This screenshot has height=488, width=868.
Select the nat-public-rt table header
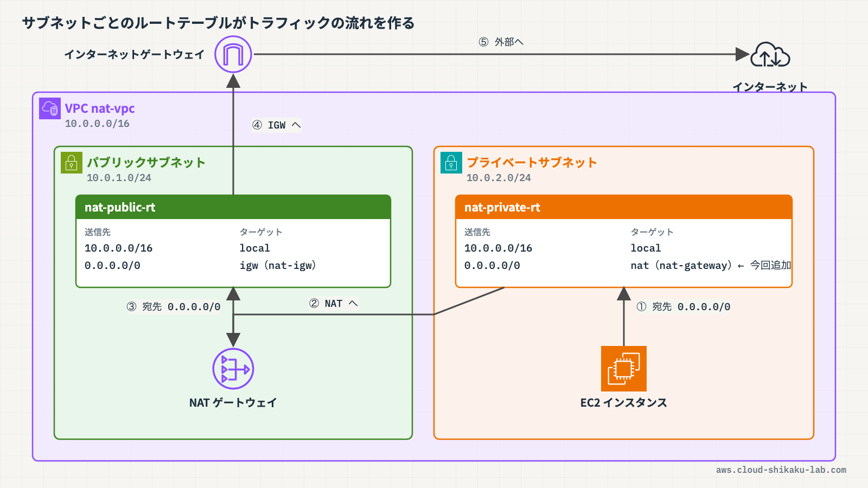[x=233, y=207]
